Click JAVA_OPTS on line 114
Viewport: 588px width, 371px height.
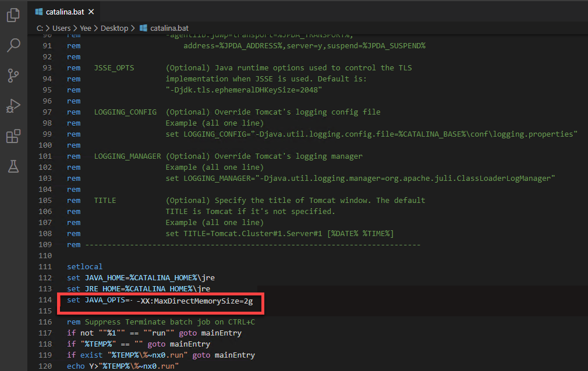(x=105, y=300)
